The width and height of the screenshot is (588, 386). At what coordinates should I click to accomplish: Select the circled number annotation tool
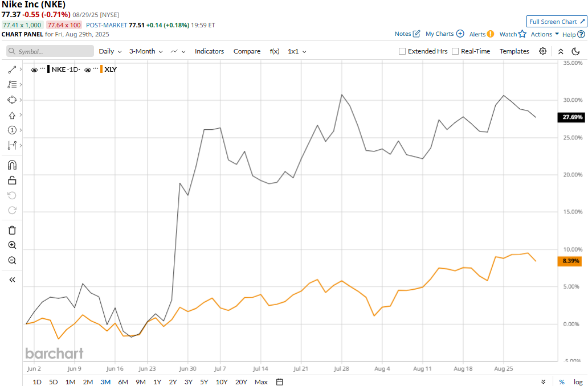pyautogui.click(x=12, y=130)
